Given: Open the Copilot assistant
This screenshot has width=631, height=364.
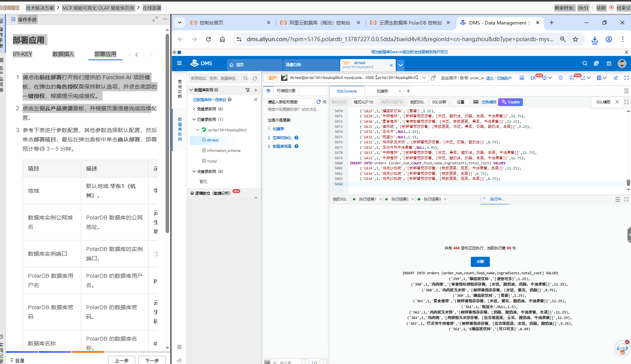Looking at the screenshot, I should (510, 102).
